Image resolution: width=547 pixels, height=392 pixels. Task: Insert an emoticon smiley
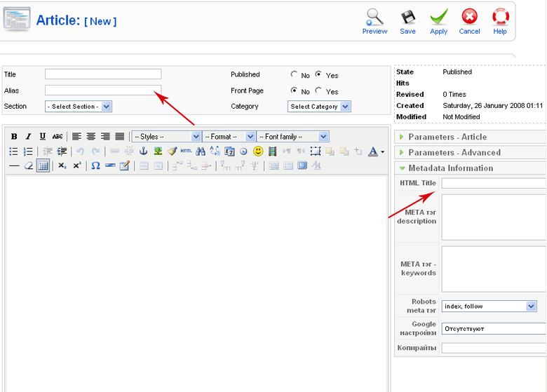click(x=258, y=151)
